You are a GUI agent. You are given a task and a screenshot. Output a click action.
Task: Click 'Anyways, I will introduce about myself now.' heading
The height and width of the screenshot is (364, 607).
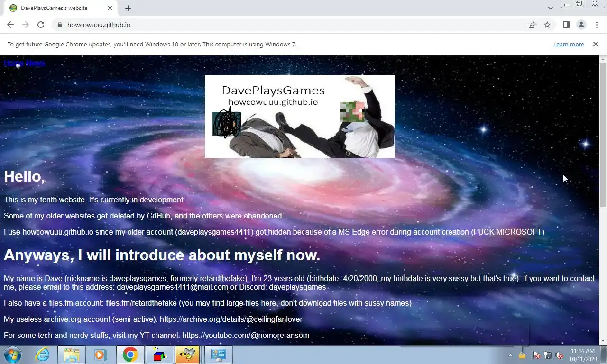[x=162, y=255]
